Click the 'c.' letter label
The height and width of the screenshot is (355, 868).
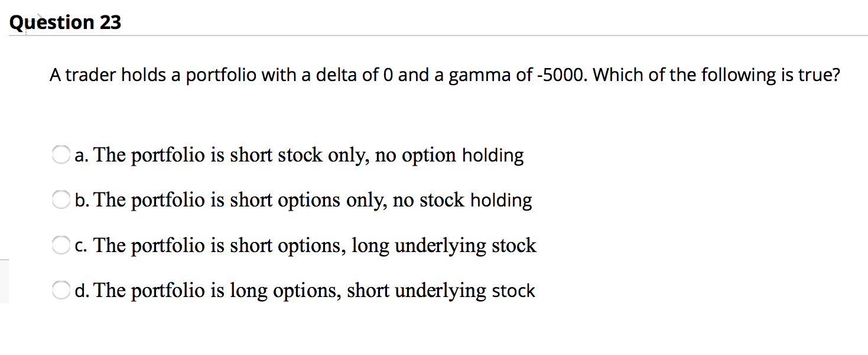click(x=82, y=246)
